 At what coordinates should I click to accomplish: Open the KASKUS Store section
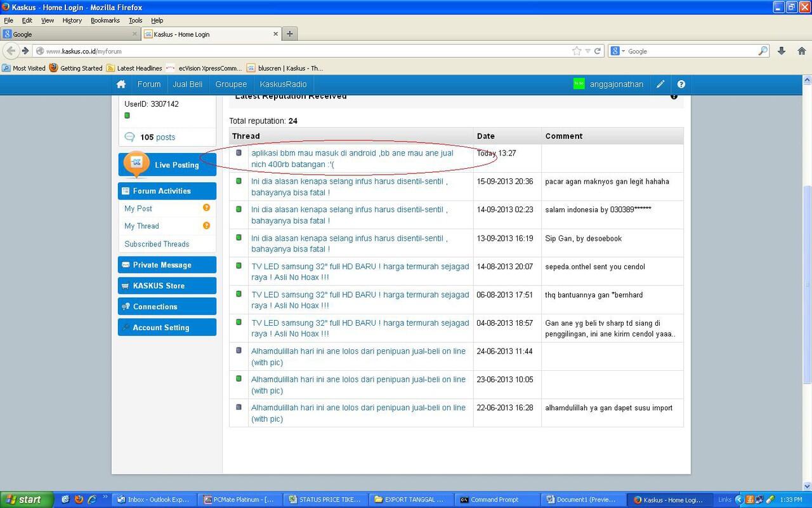click(x=167, y=286)
